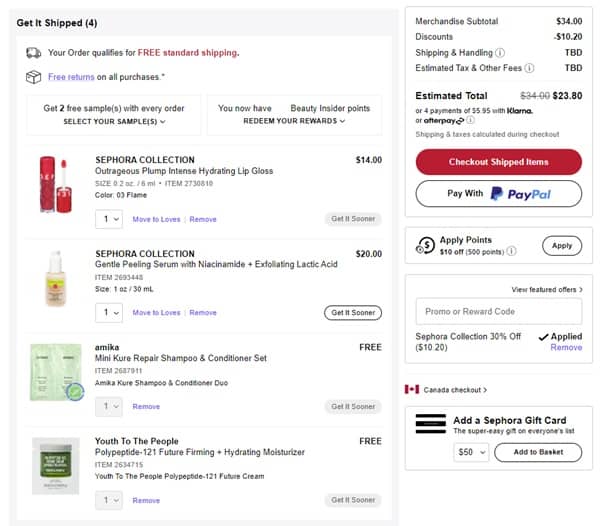Open quantity dropdown for Peeling Serum
Viewport: 600px width, 526px height.
[109, 313]
